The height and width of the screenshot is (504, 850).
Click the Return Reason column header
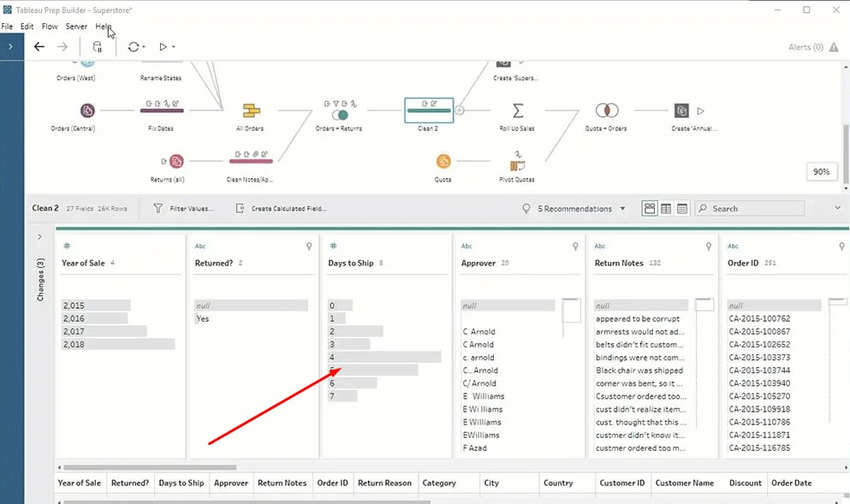pos(385,483)
